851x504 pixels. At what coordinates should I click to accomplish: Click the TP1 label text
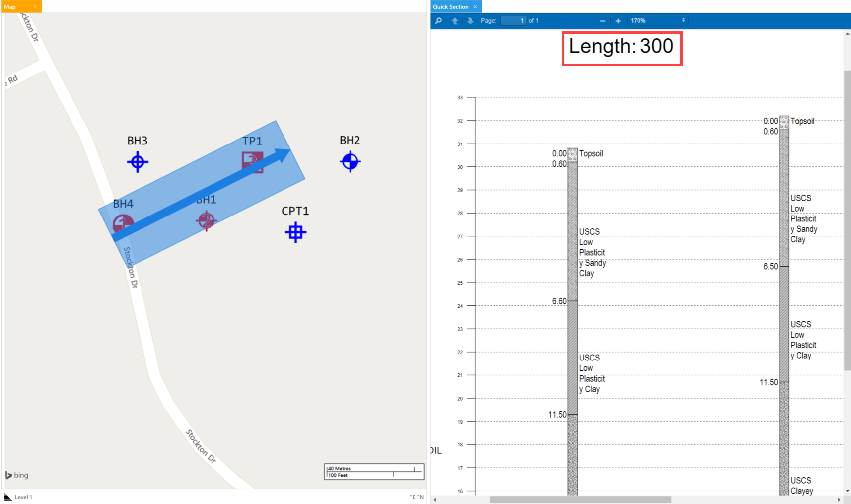252,141
